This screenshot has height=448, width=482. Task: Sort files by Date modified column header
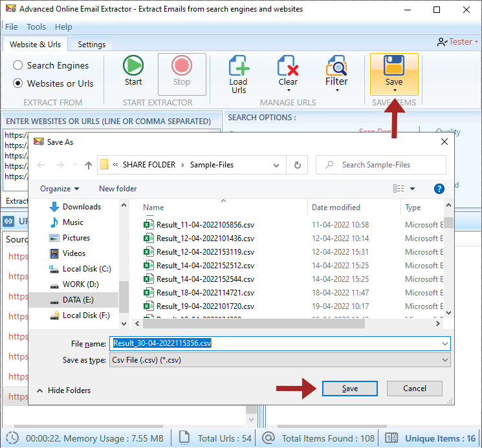(x=336, y=208)
